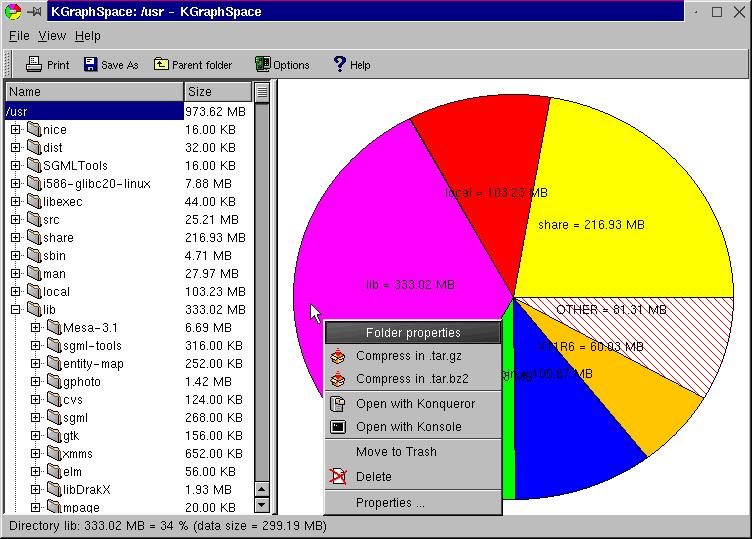Choose Open with Konsole
752x539 pixels.
413,427
